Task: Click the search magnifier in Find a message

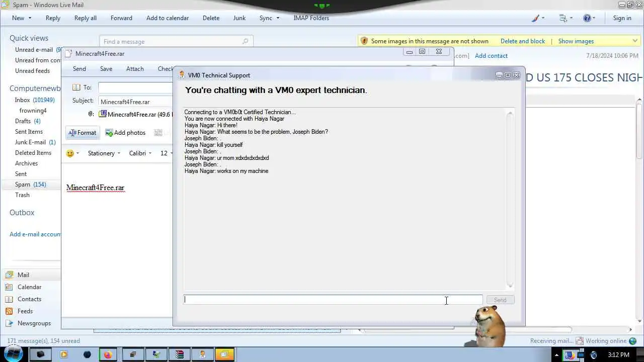Action: point(246,41)
